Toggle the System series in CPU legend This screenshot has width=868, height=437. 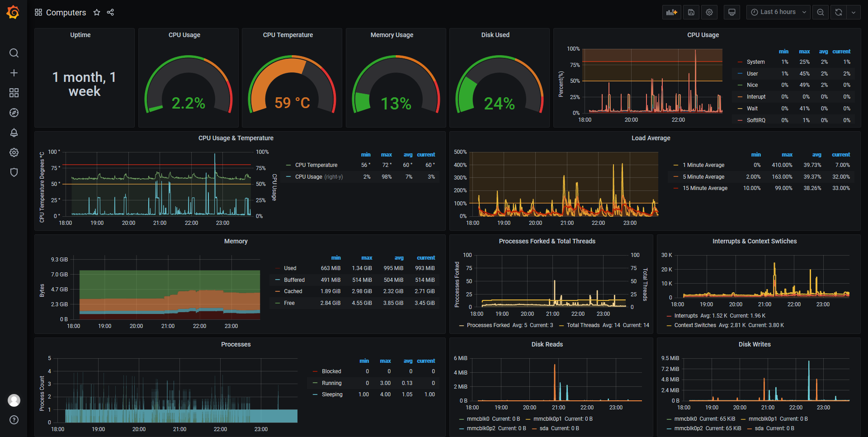[x=756, y=62]
